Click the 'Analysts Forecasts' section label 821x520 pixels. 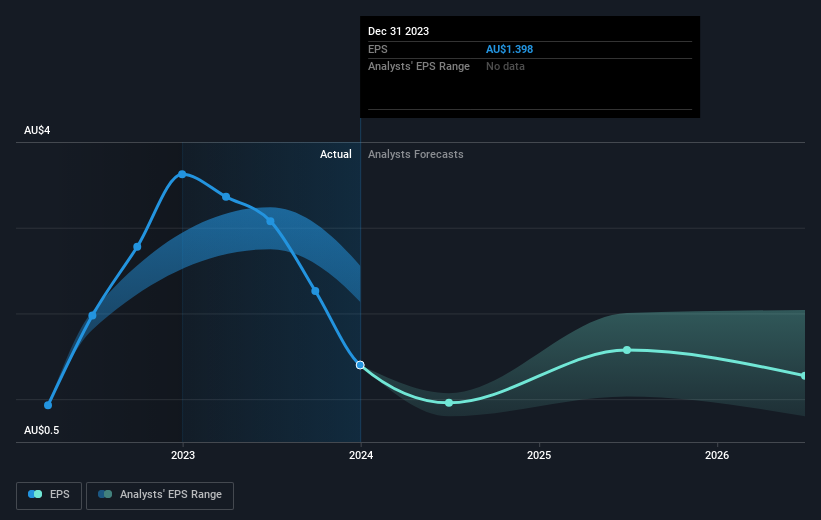(x=416, y=154)
